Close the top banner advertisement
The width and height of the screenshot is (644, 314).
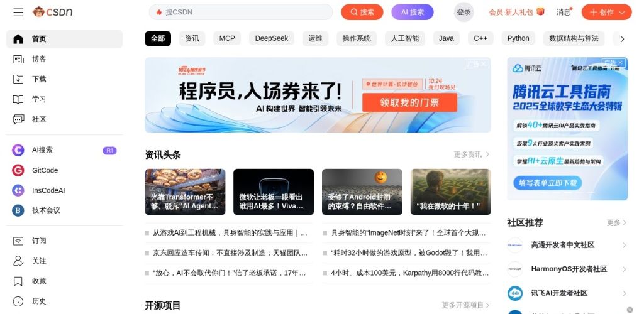click(x=484, y=64)
